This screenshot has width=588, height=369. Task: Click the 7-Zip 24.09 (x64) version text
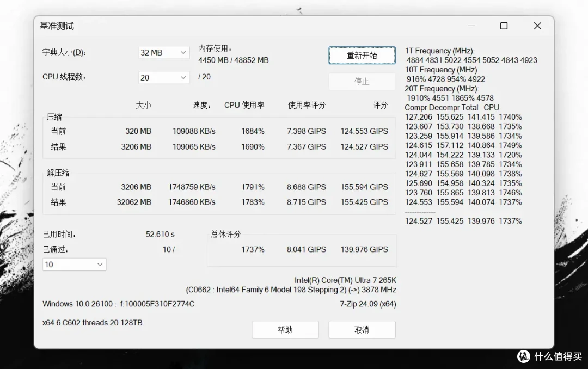(368, 304)
